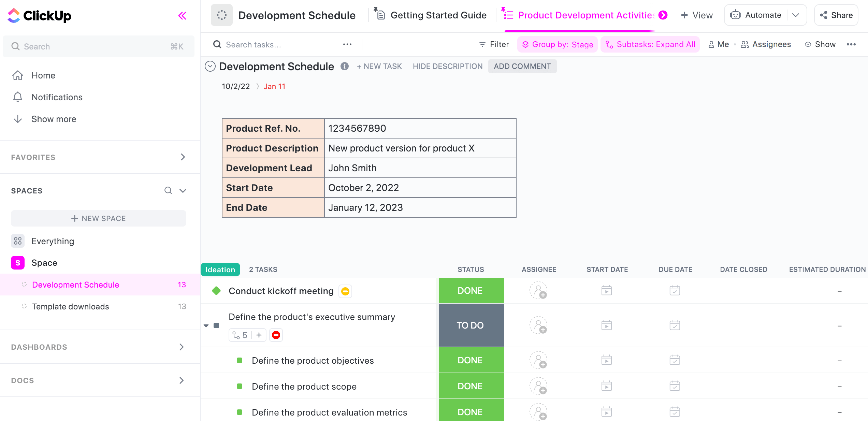Expand Spaces section using chevron

[x=183, y=191]
